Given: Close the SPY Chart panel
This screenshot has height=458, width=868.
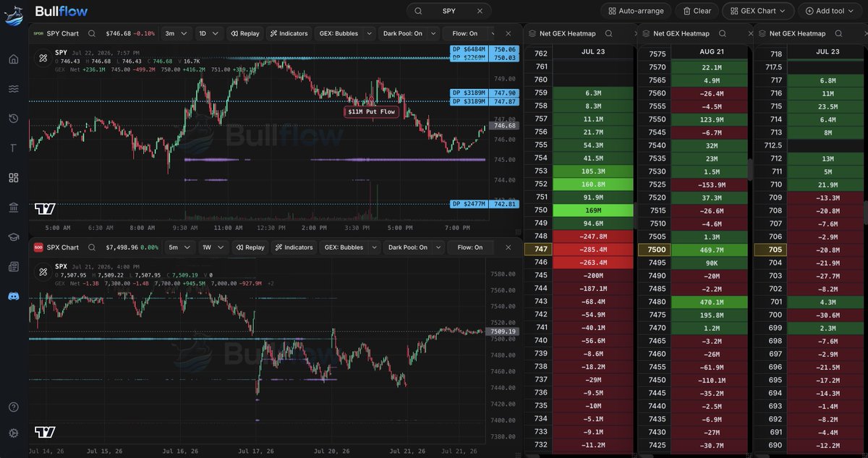Looking at the screenshot, I should 508,33.
